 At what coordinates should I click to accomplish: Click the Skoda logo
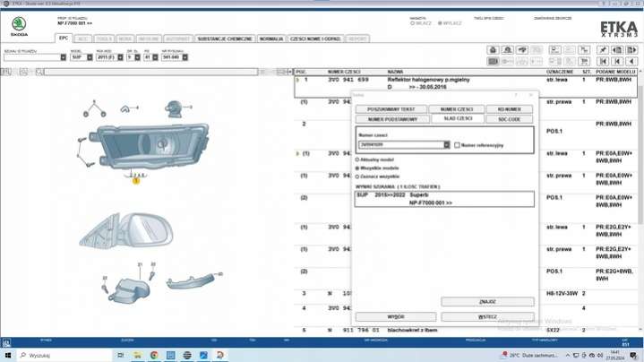pyautogui.click(x=19, y=24)
